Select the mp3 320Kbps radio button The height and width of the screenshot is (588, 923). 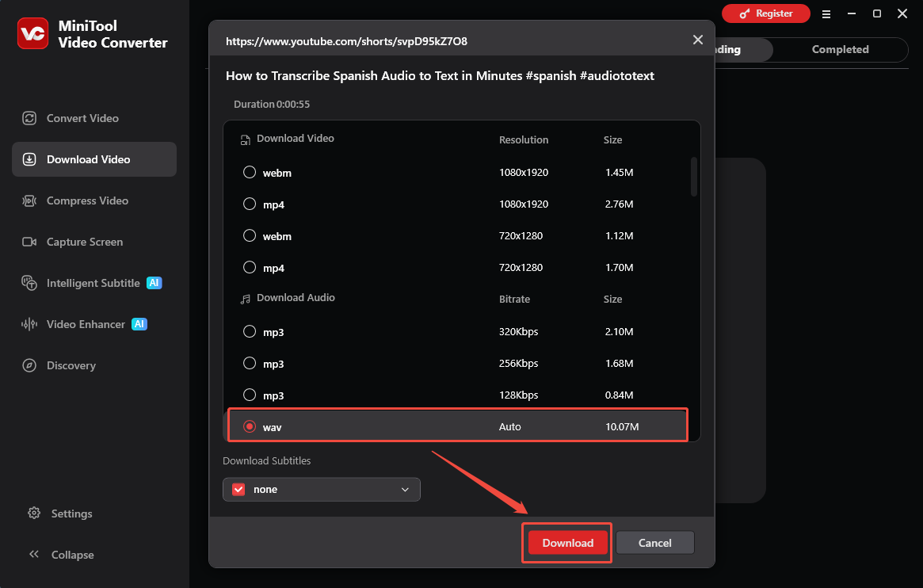coord(250,332)
